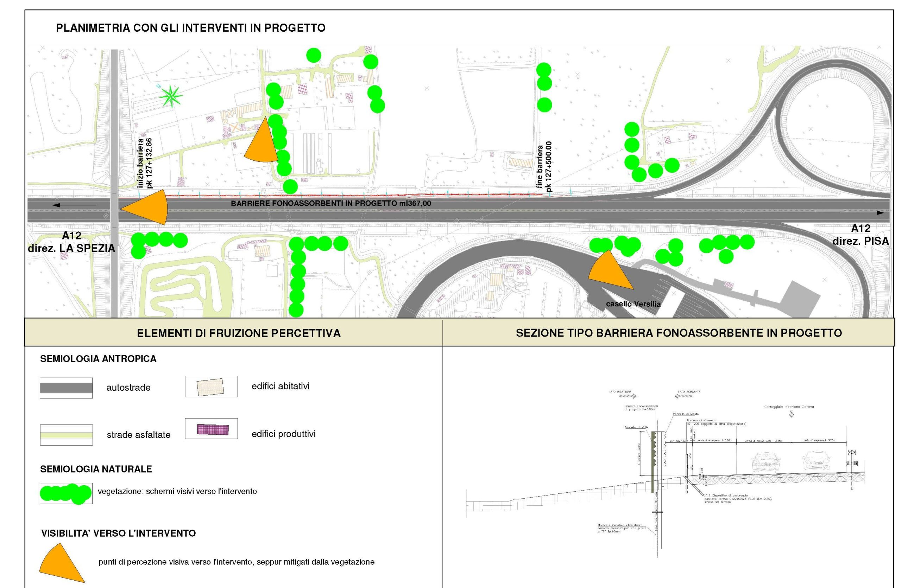
Task: Click the inizio barriera pk 127+132.86 label
Action: point(145,163)
